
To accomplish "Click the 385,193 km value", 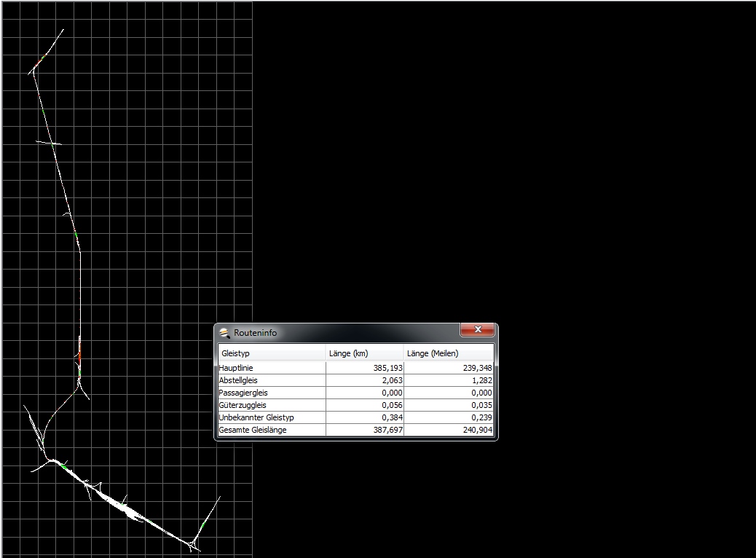I will coord(387,368).
